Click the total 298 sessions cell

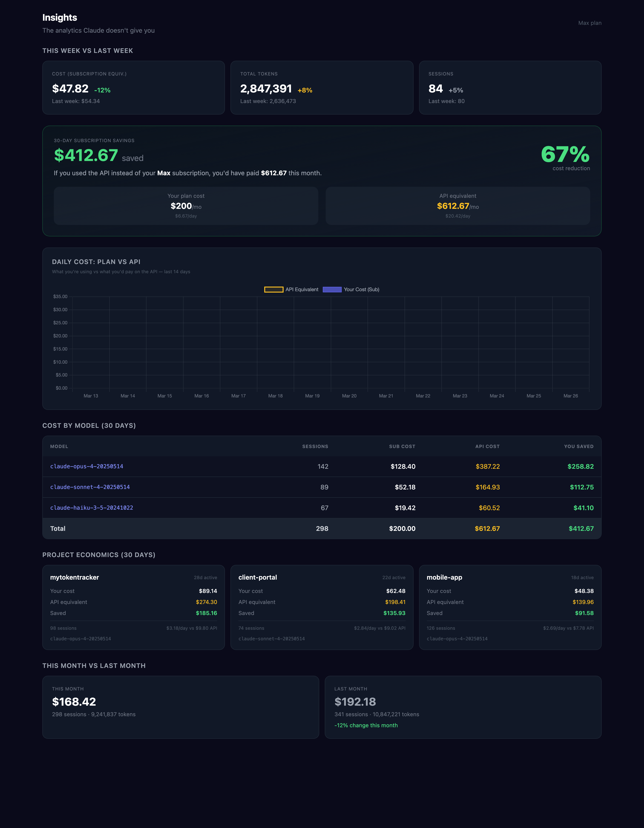tap(322, 529)
